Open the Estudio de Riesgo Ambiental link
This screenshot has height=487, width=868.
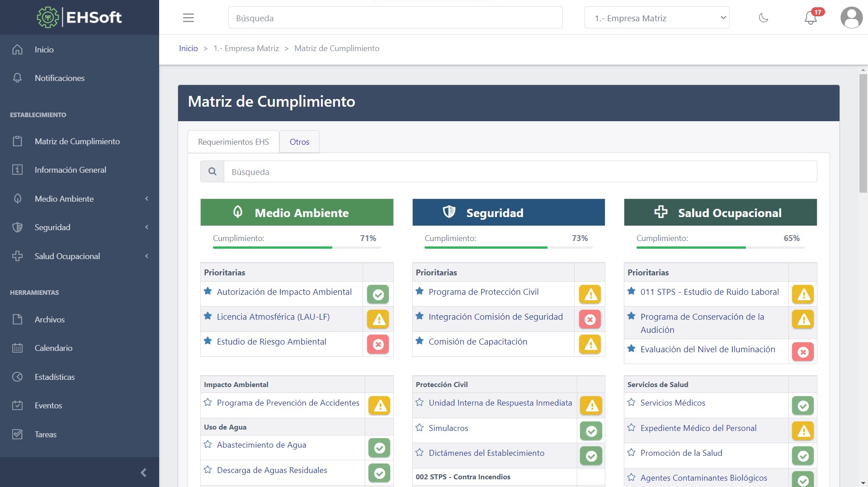coord(272,341)
